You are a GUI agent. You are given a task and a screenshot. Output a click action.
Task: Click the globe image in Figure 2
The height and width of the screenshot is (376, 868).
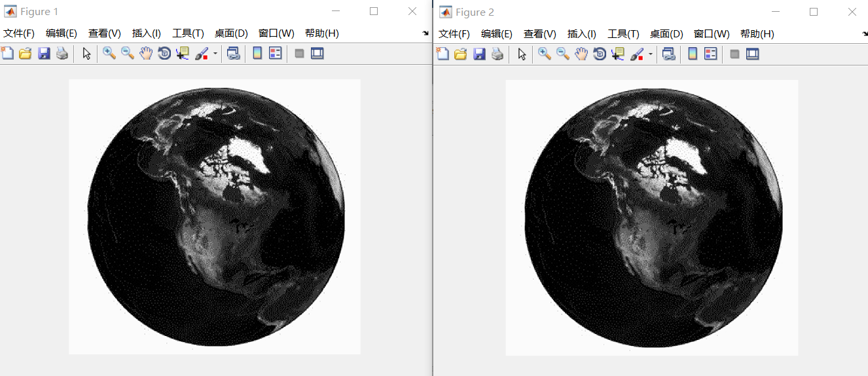[652, 217]
